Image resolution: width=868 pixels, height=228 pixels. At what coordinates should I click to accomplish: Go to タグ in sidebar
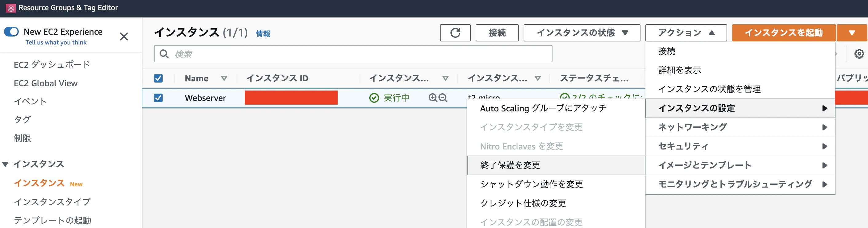(22, 120)
